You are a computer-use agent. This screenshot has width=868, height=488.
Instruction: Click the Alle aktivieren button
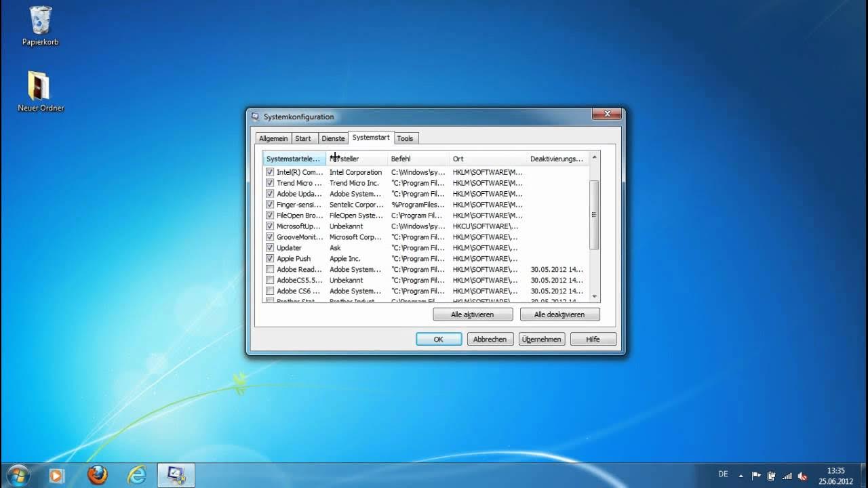pos(473,314)
